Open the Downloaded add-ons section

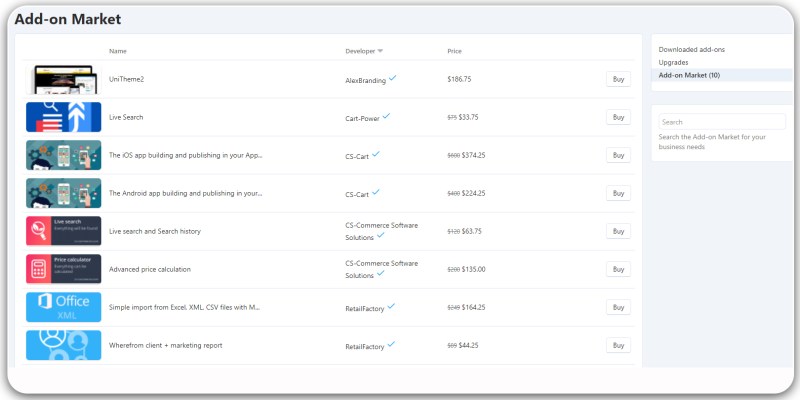pyautogui.click(x=692, y=49)
